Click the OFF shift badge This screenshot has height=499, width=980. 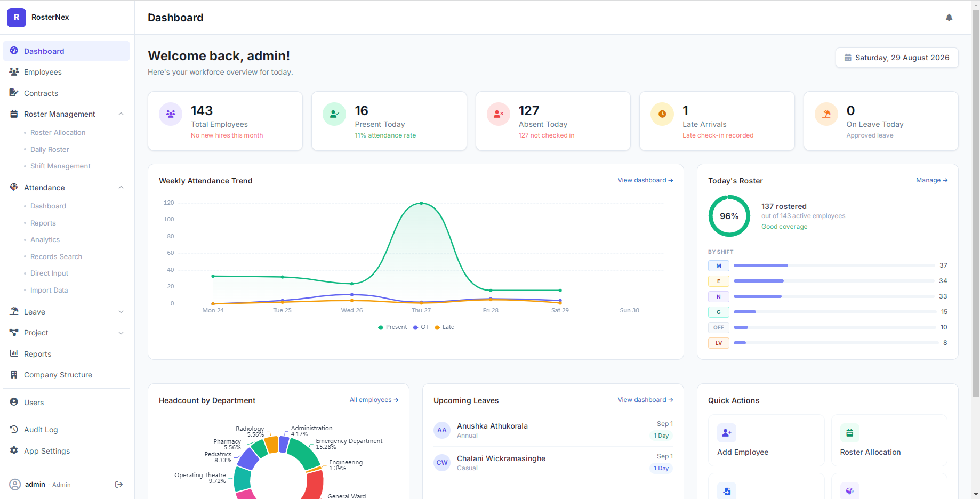tap(719, 327)
